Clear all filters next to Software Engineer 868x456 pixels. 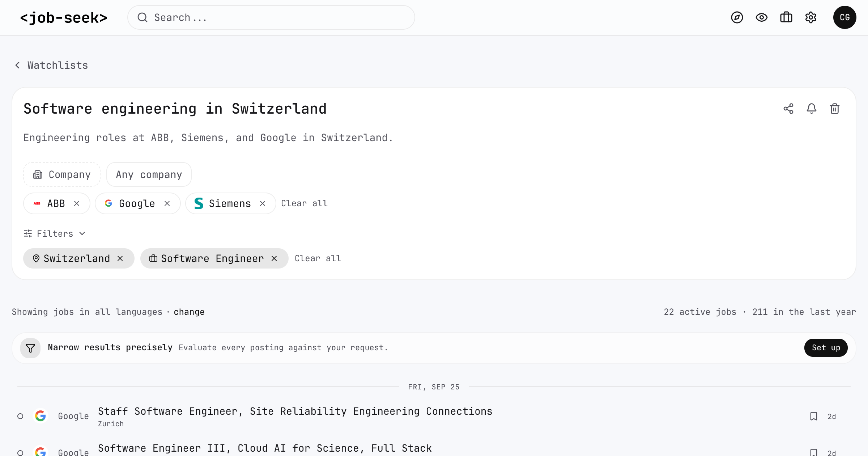[x=318, y=258]
